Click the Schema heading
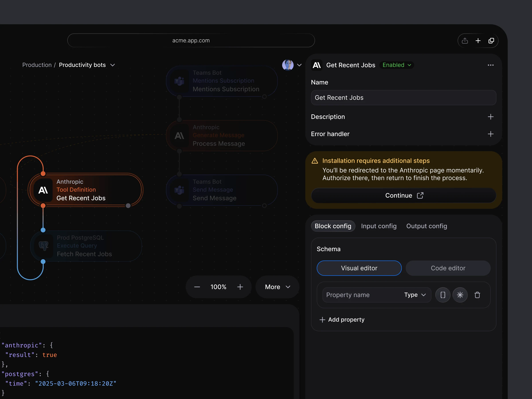The height and width of the screenshot is (399, 532). tap(329, 249)
